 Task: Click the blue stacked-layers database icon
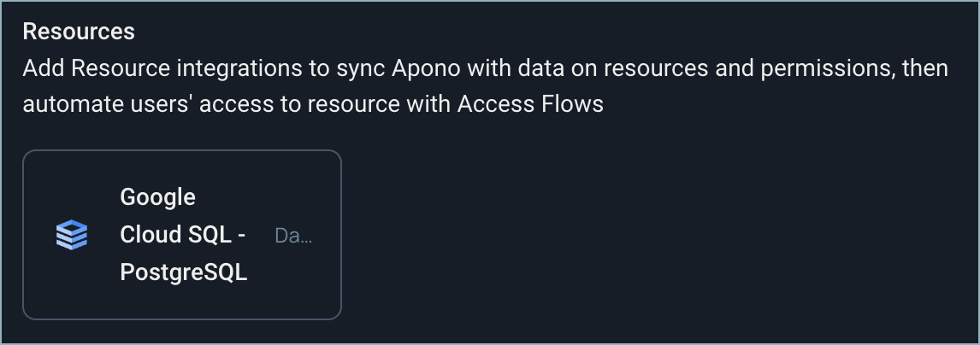[x=72, y=235]
